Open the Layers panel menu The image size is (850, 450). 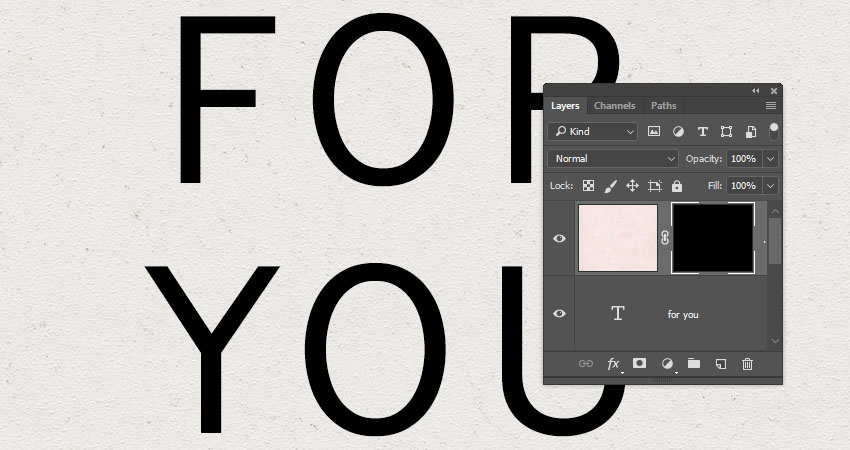(x=771, y=106)
